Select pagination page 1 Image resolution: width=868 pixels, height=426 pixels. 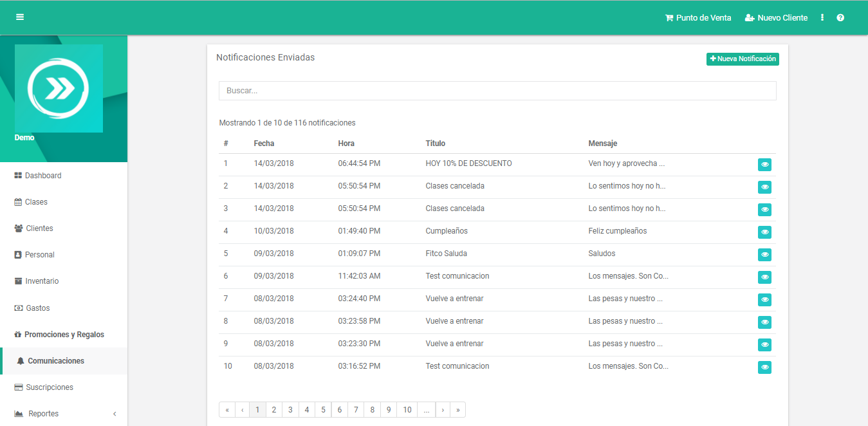click(257, 410)
